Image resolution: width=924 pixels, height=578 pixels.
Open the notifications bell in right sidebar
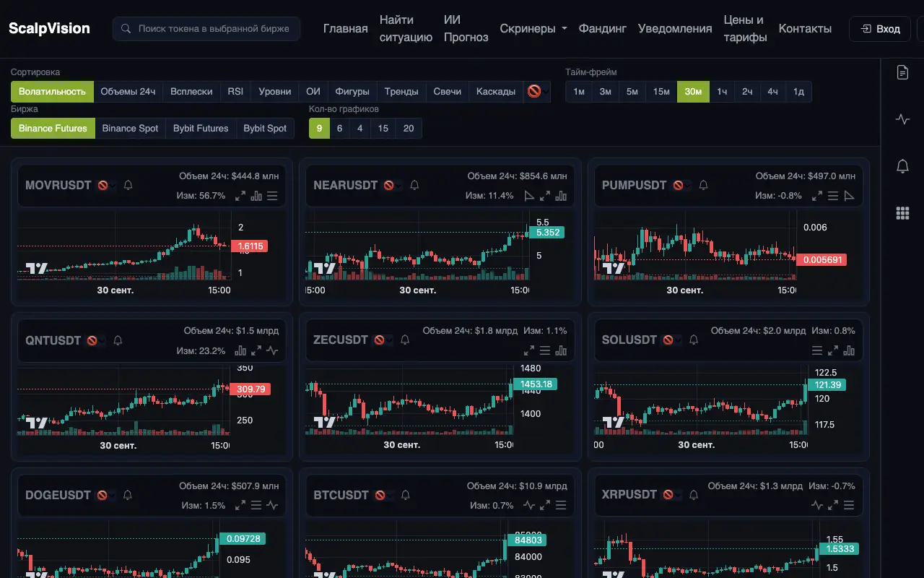[x=902, y=166]
